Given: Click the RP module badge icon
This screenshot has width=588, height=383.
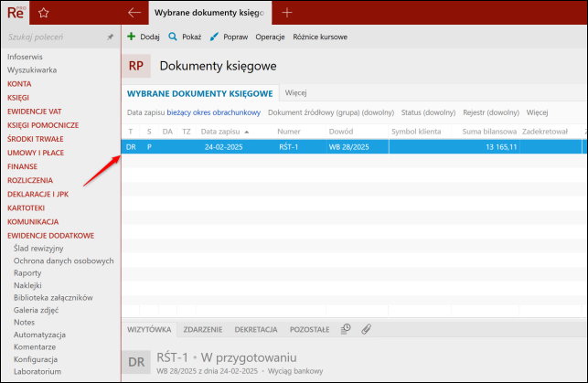Looking at the screenshot, I should pos(136,66).
